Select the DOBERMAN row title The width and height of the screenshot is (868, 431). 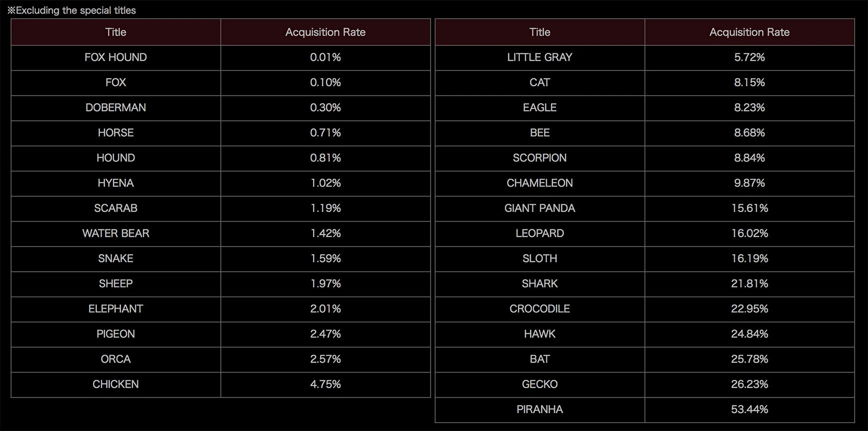(116, 108)
